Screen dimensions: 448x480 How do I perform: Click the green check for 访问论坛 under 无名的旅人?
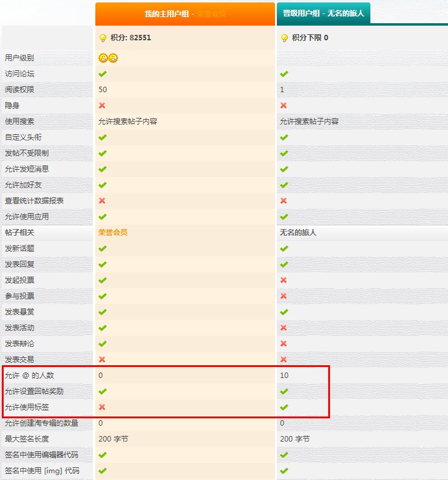point(284,74)
